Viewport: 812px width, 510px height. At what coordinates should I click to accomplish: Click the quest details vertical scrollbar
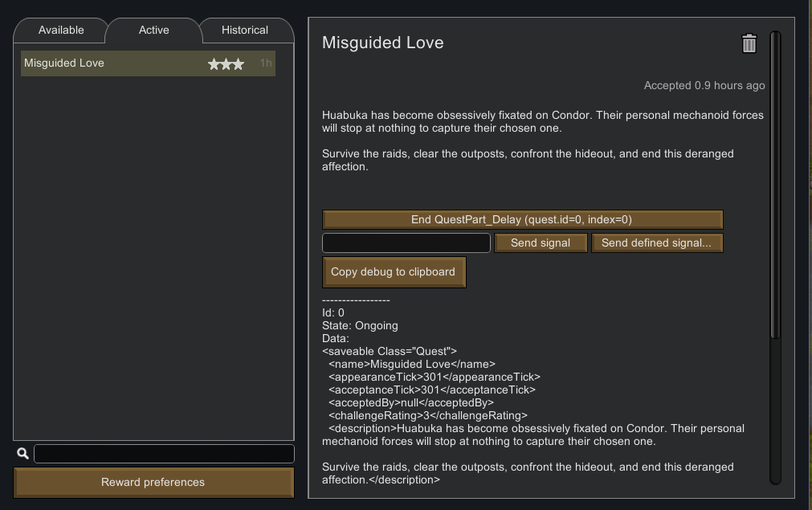(775, 185)
